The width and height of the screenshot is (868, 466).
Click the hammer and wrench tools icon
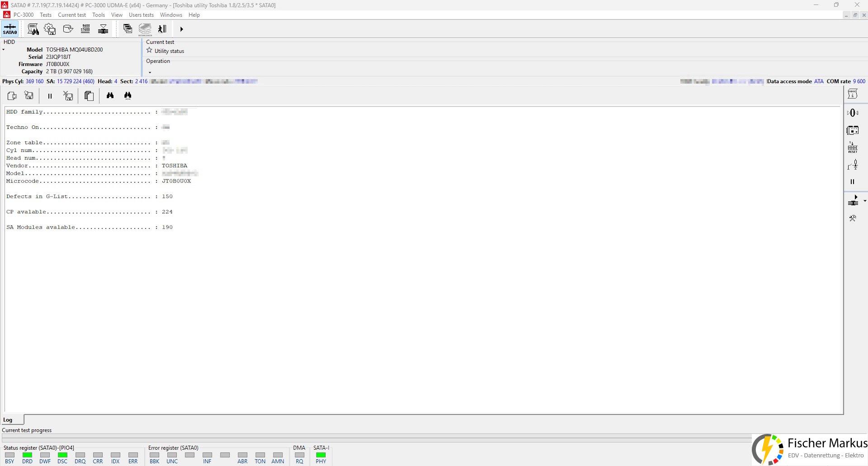click(x=852, y=218)
